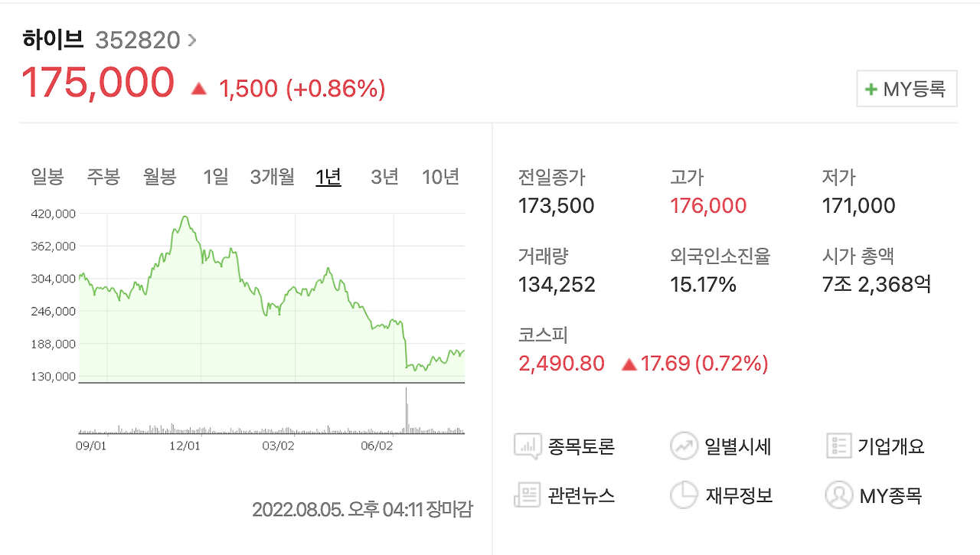Open the 재무정보 financial info icon
This screenshot has width=980, height=555.
(684, 495)
